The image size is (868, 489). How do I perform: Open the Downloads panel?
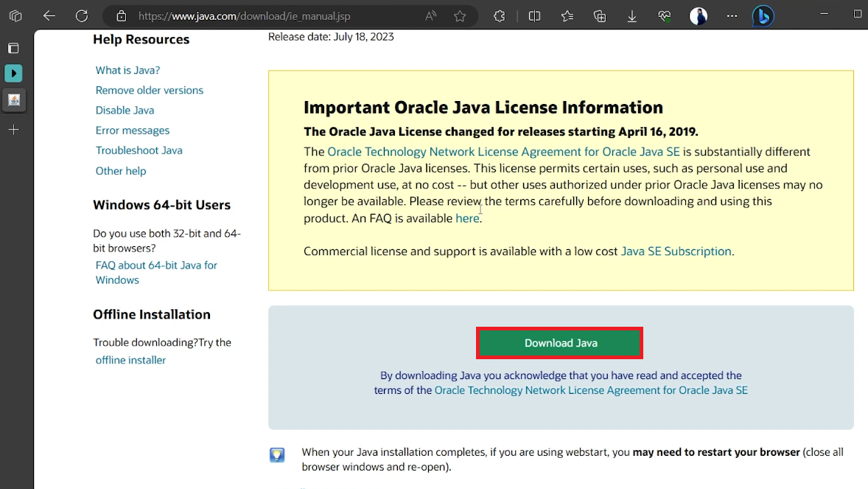631,16
